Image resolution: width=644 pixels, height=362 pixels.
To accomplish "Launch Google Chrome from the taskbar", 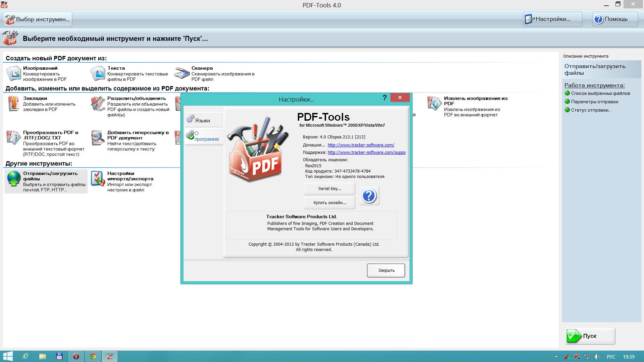I will click(93, 356).
